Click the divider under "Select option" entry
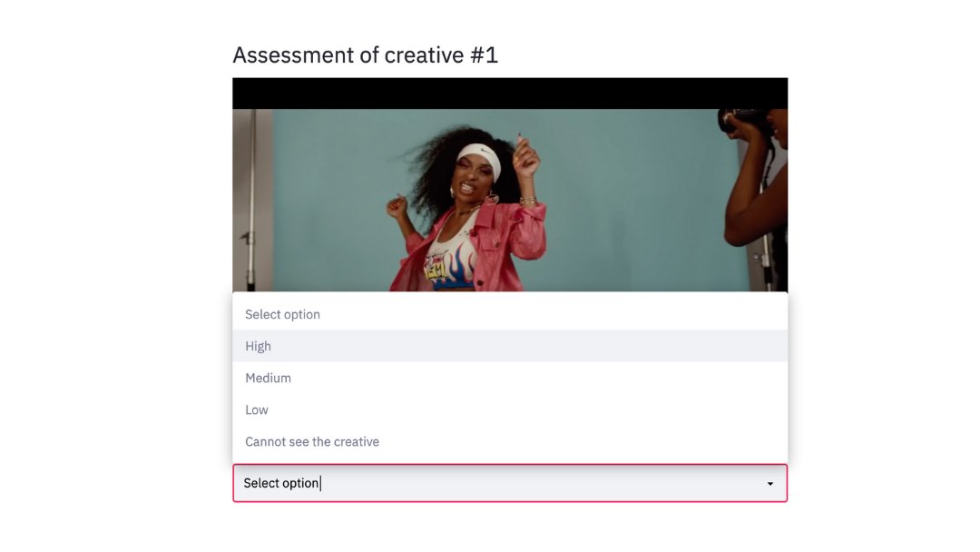 click(x=510, y=330)
